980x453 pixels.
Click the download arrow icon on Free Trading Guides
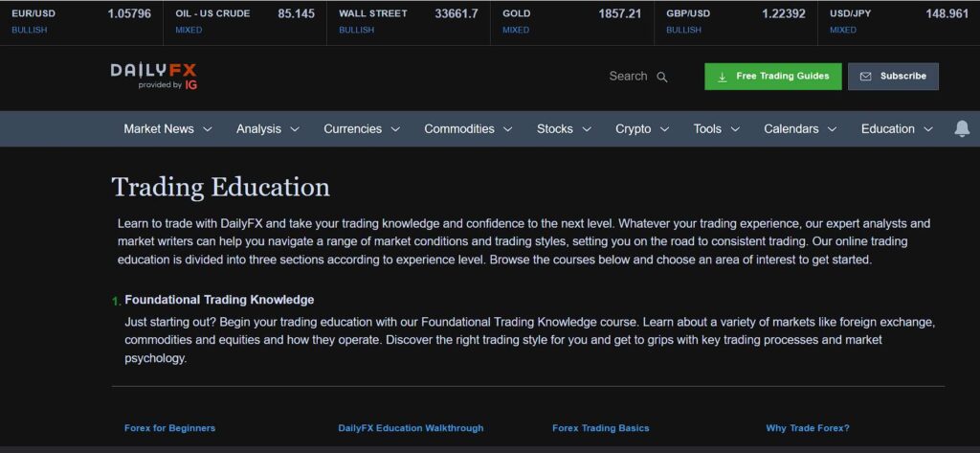(x=723, y=77)
